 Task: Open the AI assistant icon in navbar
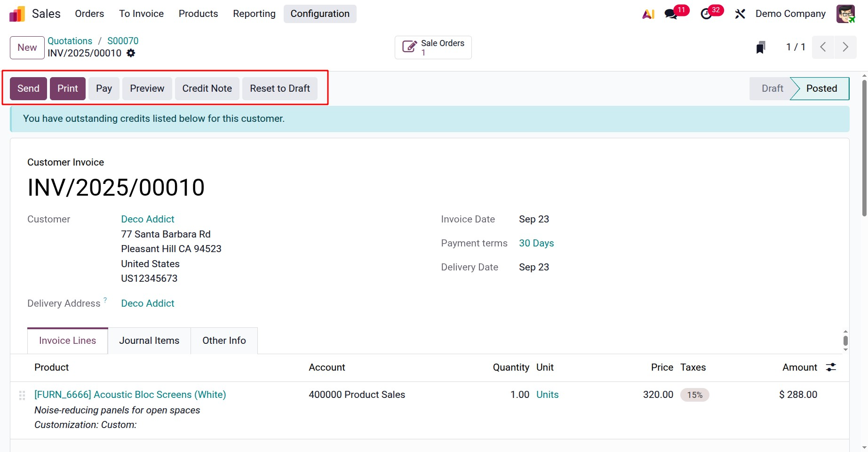pyautogui.click(x=648, y=14)
